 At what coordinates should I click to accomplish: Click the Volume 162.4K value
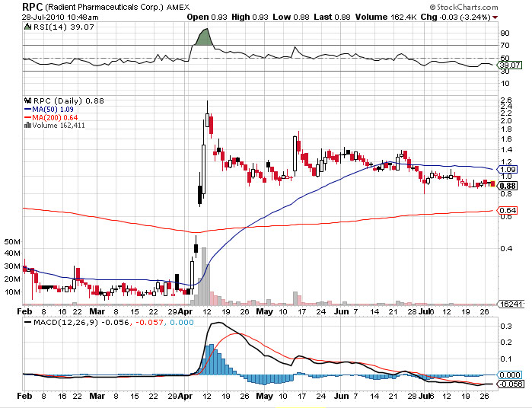coord(386,17)
